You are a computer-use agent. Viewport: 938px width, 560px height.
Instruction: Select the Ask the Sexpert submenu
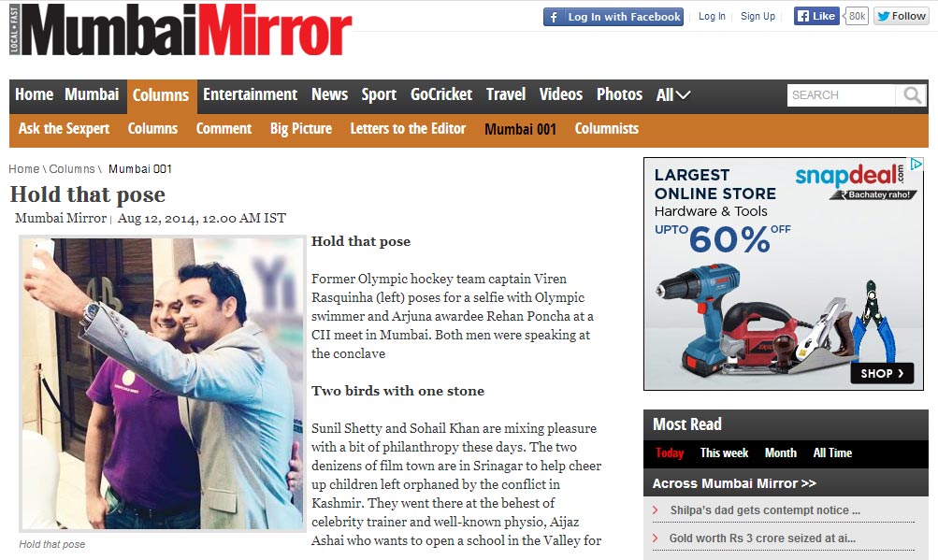pos(64,129)
